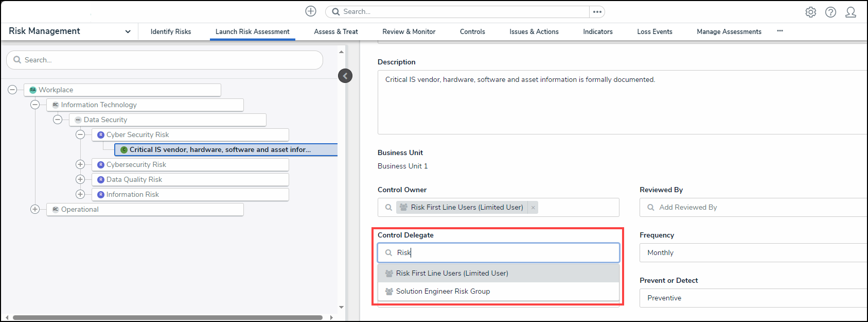868x322 pixels.
Task: Collapse the tree panel with arrow button
Action: click(345, 76)
